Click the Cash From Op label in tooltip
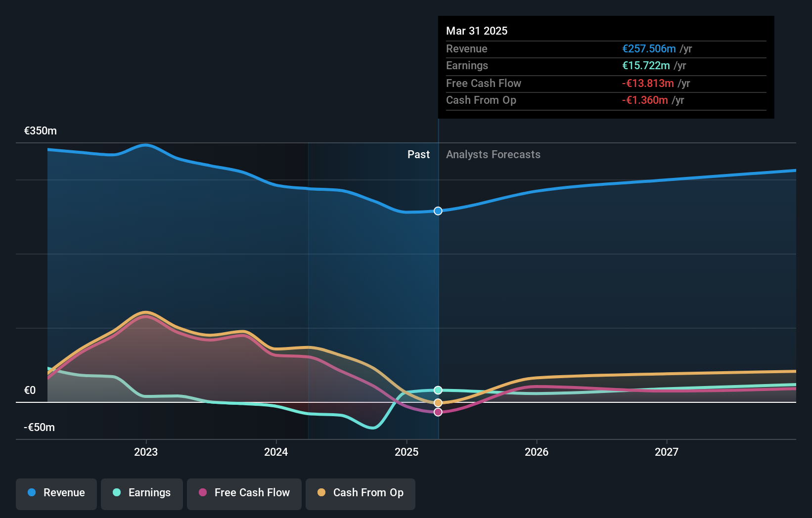This screenshot has height=518, width=812. pos(481,100)
